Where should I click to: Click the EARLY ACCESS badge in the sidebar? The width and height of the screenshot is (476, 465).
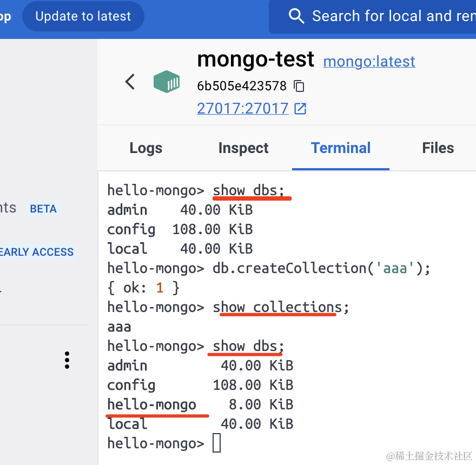click(37, 252)
